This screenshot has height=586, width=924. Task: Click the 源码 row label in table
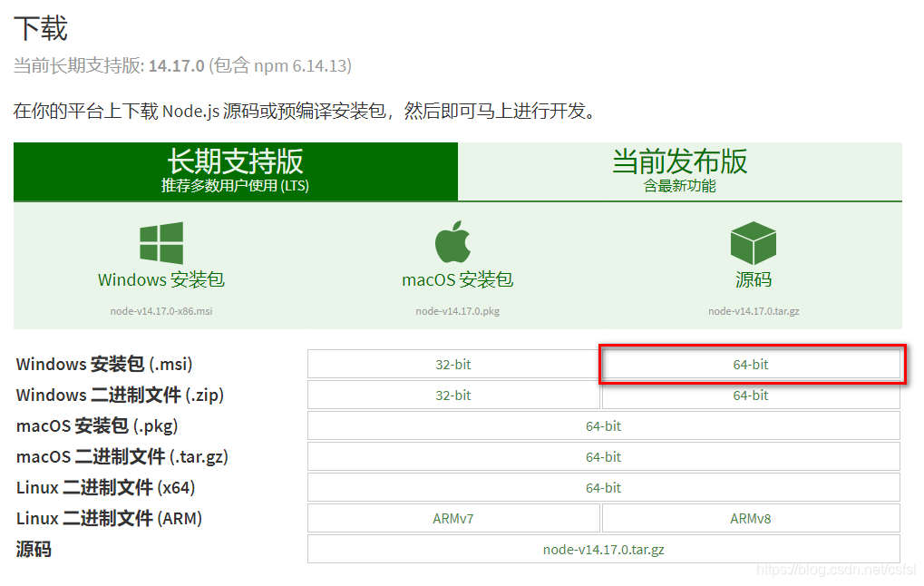coord(34,550)
